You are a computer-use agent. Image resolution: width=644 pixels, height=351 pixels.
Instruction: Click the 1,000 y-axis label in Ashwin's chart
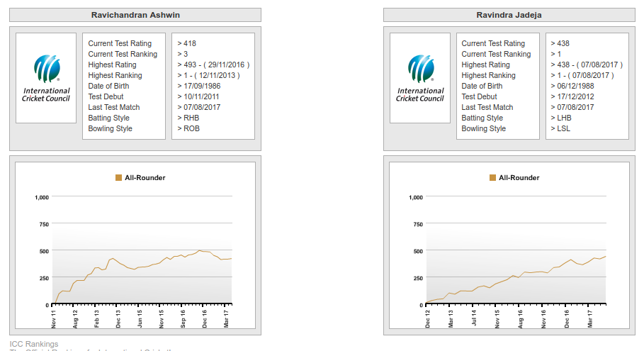click(x=42, y=198)
